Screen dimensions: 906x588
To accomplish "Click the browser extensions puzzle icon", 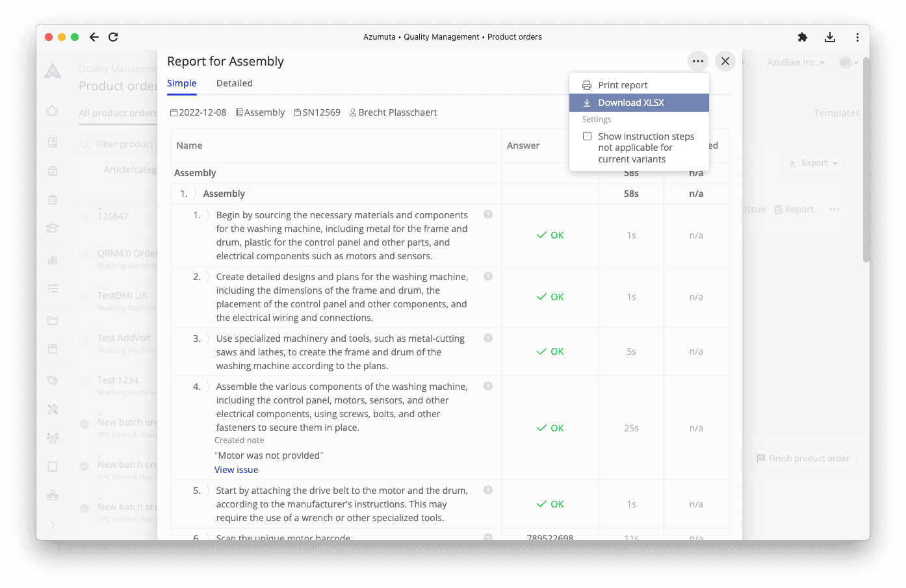I will 802,37.
